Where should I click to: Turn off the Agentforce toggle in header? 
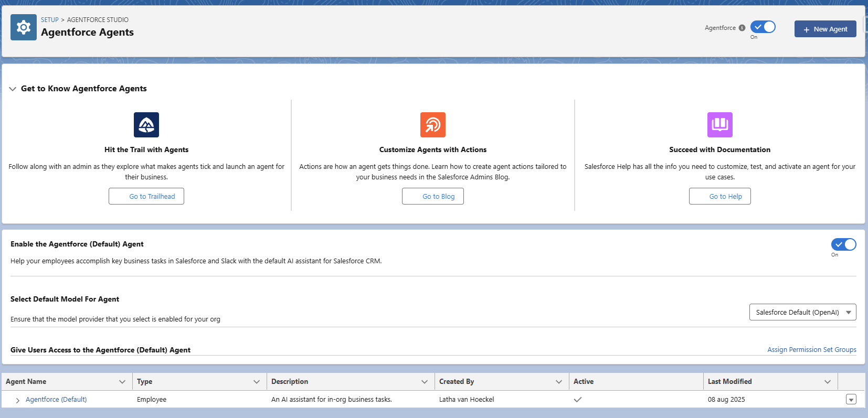763,27
